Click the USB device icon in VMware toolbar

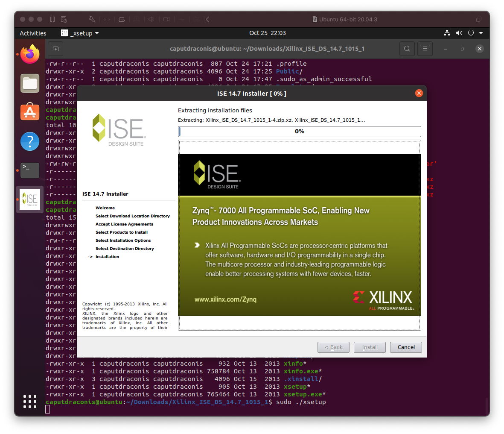pos(182,19)
